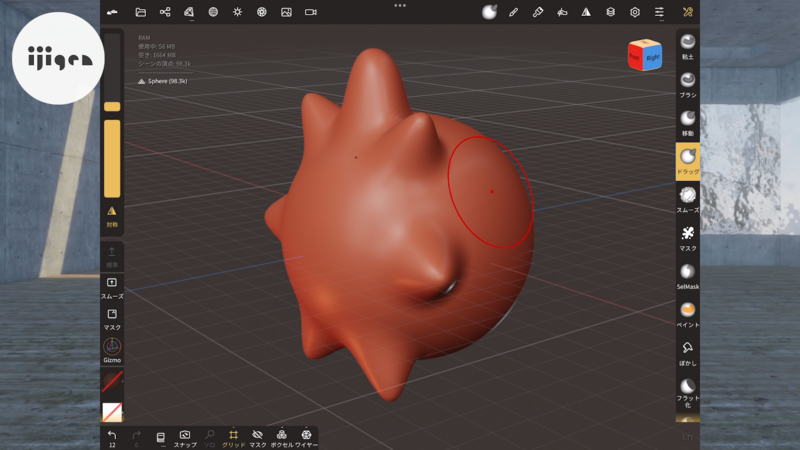Toggle ソロ solo mode
This screenshot has height=450, width=800.
point(209,438)
